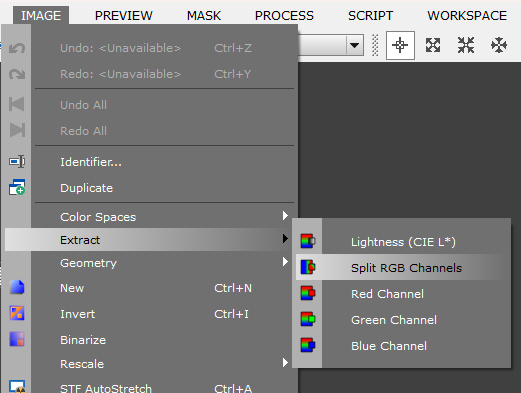Open the SCRIPT menu
521x393 pixels.
[x=370, y=16]
